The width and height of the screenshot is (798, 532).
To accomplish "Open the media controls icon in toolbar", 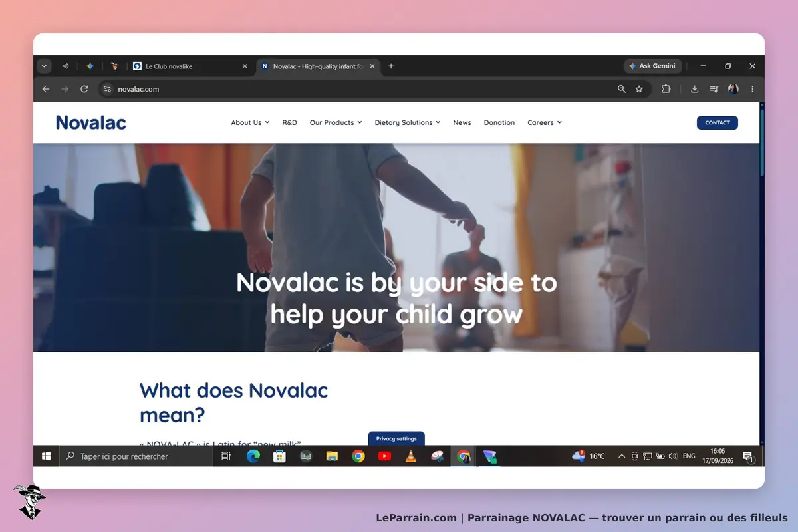I will tap(714, 89).
